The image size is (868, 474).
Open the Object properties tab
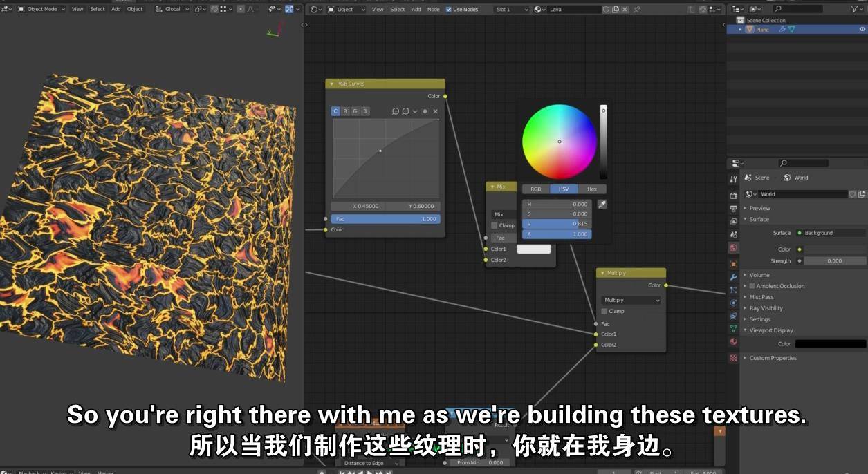[733, 263]
